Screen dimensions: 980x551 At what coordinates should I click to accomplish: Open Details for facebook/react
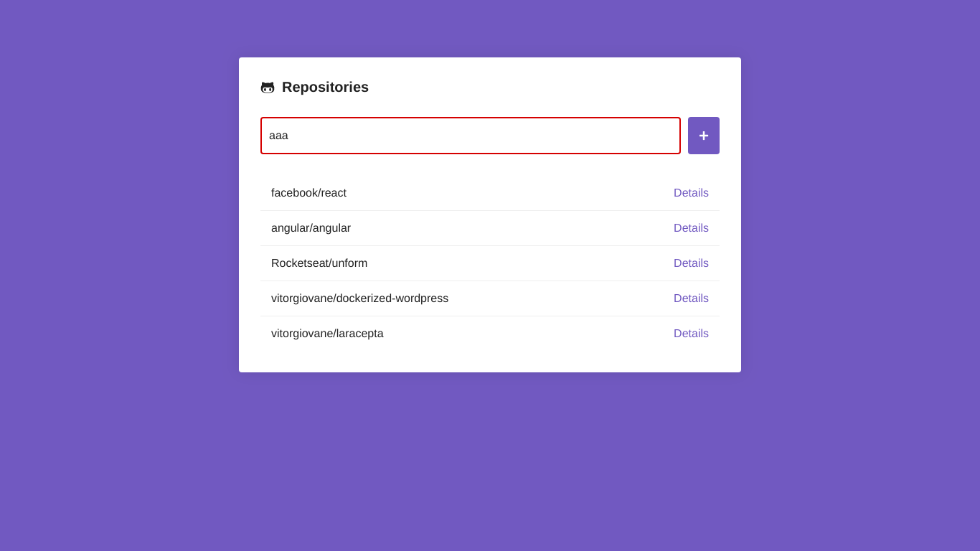click(691, 192)
